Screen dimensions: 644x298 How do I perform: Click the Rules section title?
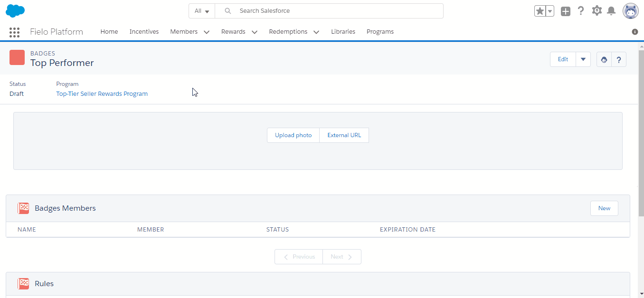44,284
